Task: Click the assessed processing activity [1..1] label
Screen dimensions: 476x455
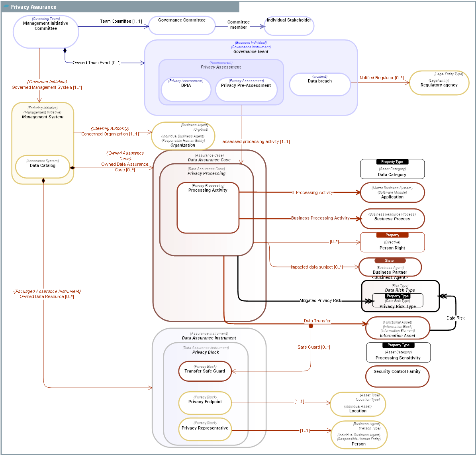Action: coord(257,141)
